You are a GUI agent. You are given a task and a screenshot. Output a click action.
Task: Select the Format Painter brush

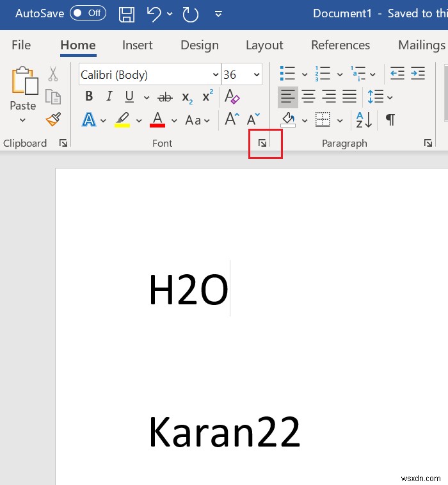pyautogui.click(x=54, y=119)
